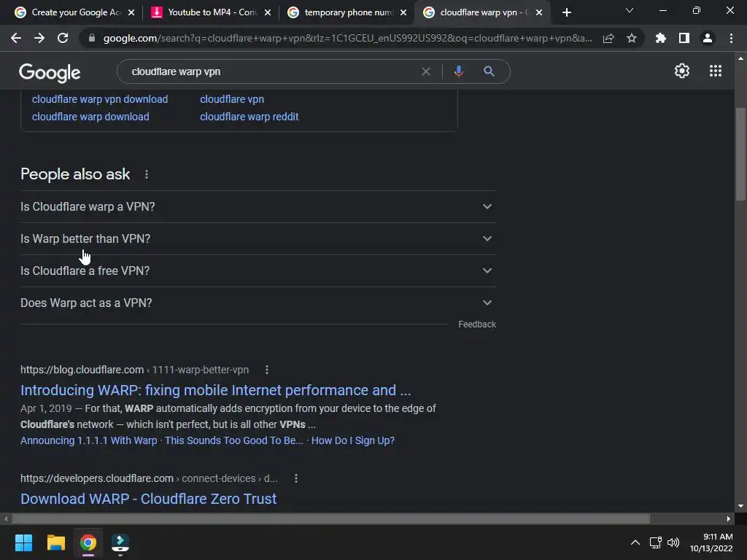Open the Windows Start menu

coord(23,542)
